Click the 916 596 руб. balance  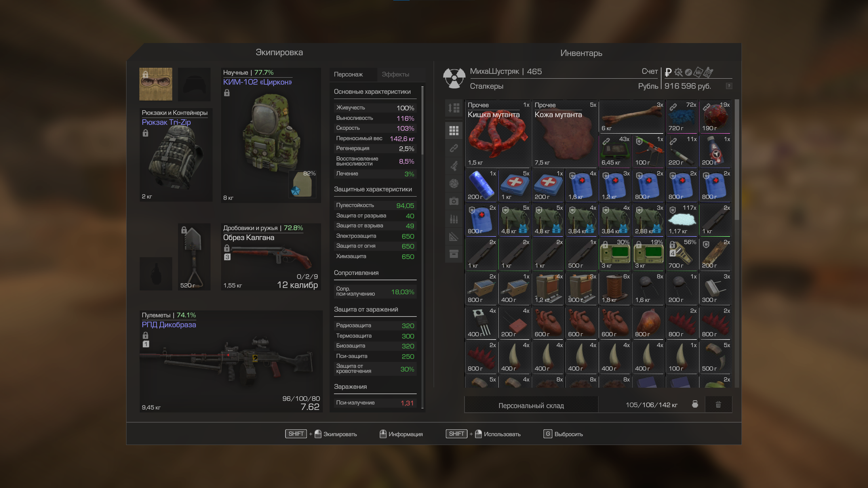[687, 86]
